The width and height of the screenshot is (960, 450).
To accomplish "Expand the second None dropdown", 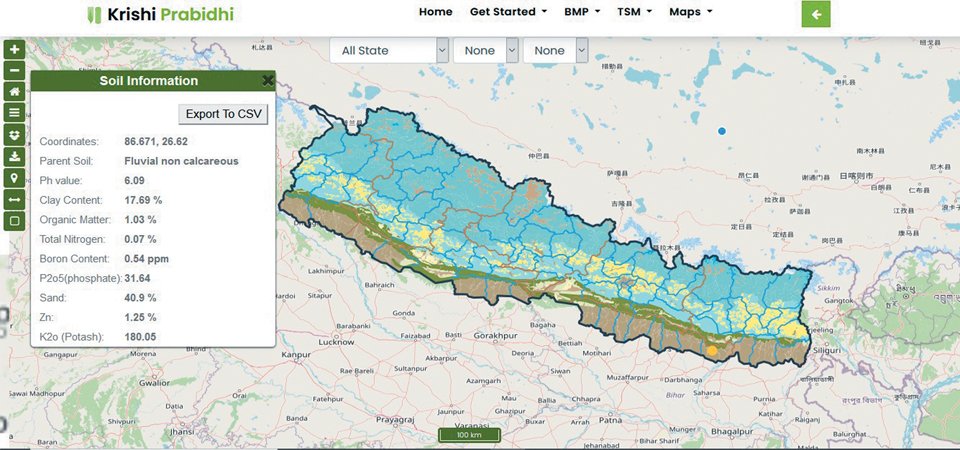I will click(486, 50).
